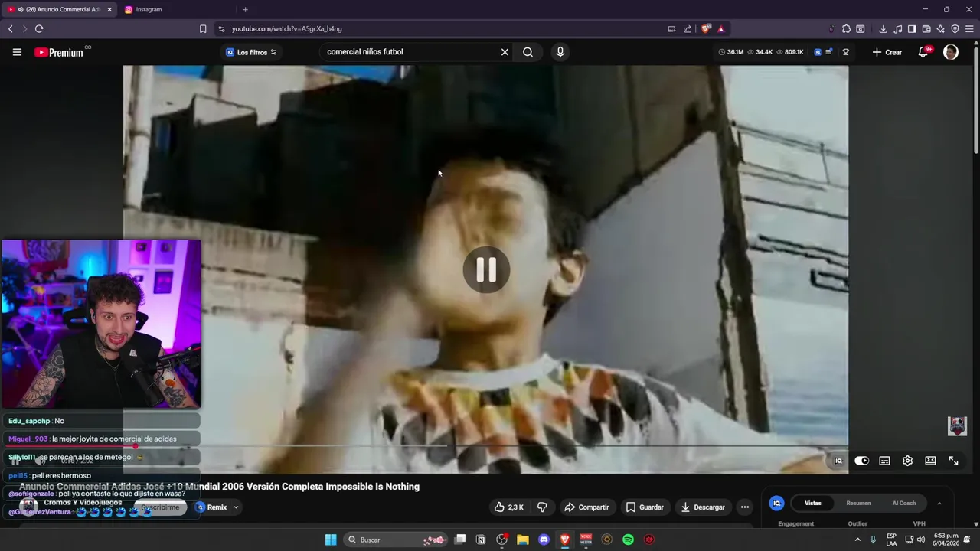The image size is (980, 551).
Task: Click video channel avatar at player corner
Action: (957, 425)
